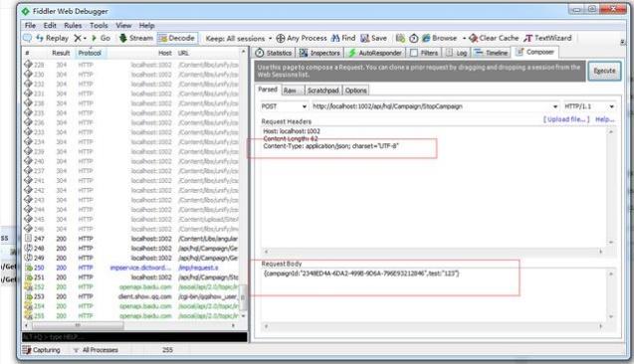The width and height of the screenshot is (634, 364).
Task: Click the comment speech-bubble toolbar icon
Action: coord(27,38)
